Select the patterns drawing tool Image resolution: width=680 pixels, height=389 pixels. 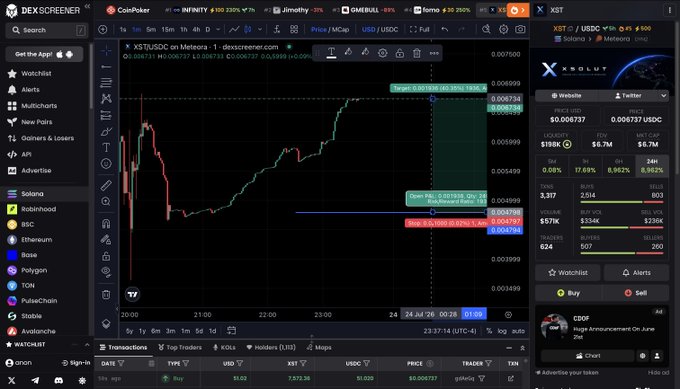tap(106, 99)
